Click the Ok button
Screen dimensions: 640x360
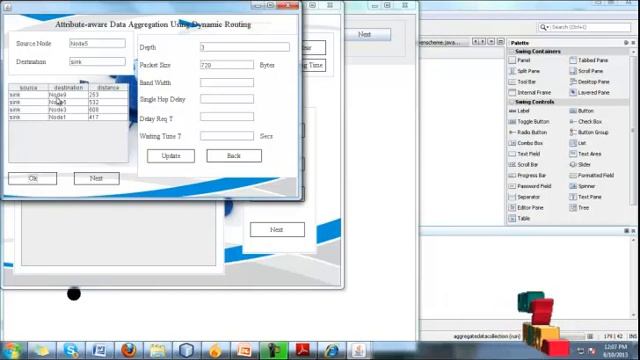click(33, 178)
